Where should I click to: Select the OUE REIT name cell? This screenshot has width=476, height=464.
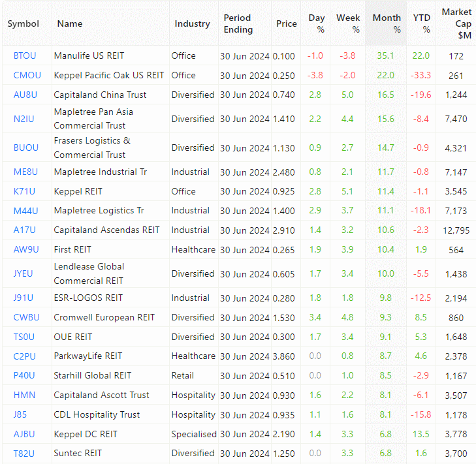click(x=73, y=337)
